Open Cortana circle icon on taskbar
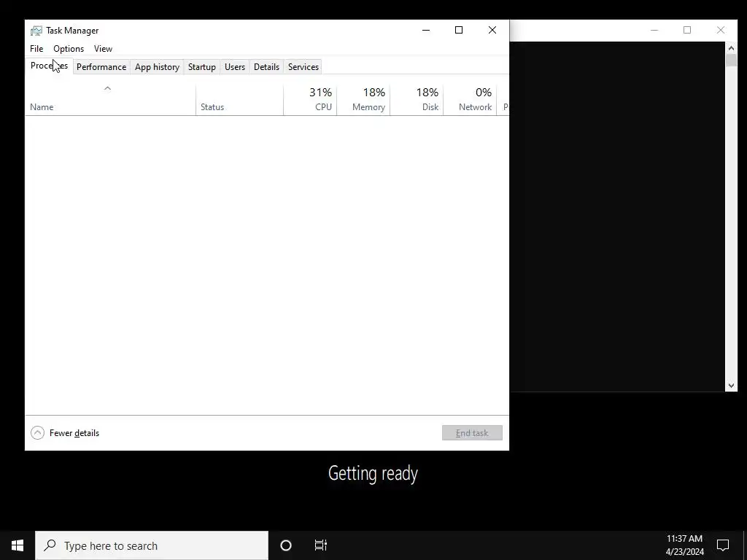The height and width of the screenshot is (560, 747). [x=286, y=545]
